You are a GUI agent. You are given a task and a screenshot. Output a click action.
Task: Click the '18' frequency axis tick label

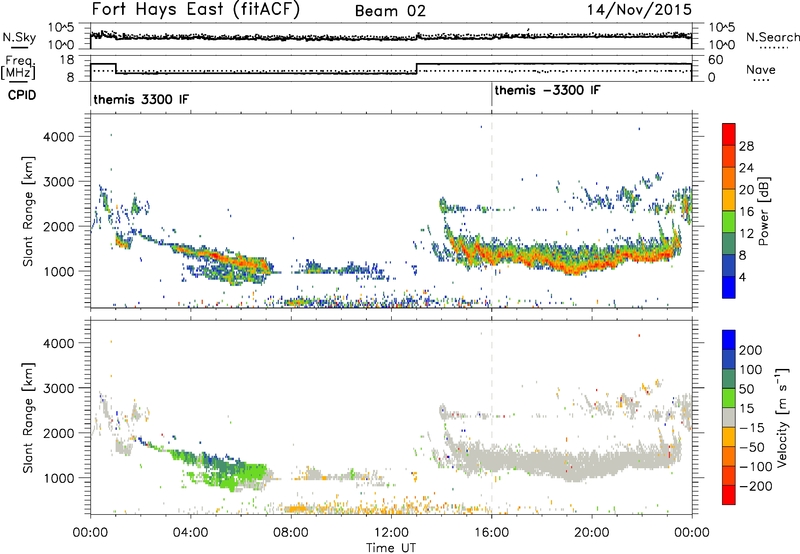pos(66,60)
